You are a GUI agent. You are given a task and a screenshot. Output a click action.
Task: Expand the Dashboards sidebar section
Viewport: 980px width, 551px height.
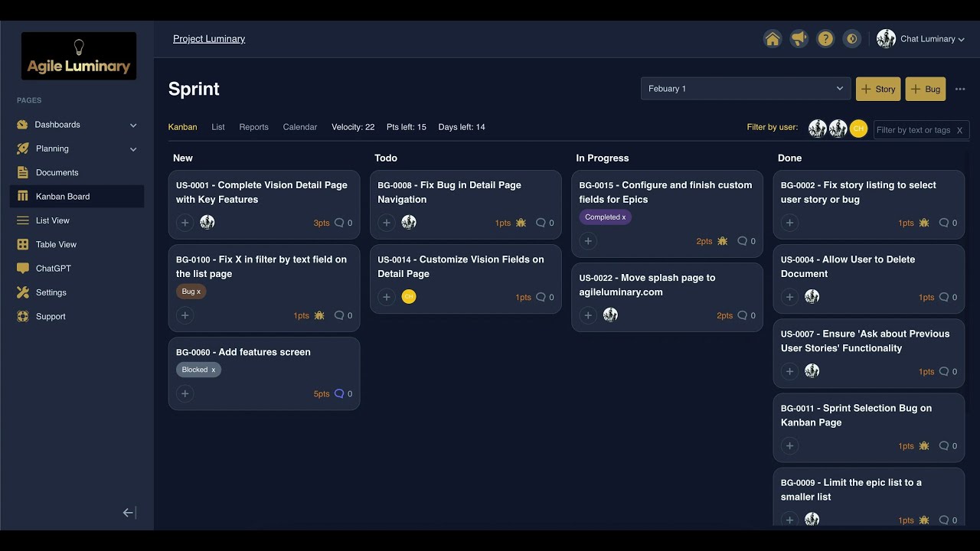(77, 125)
